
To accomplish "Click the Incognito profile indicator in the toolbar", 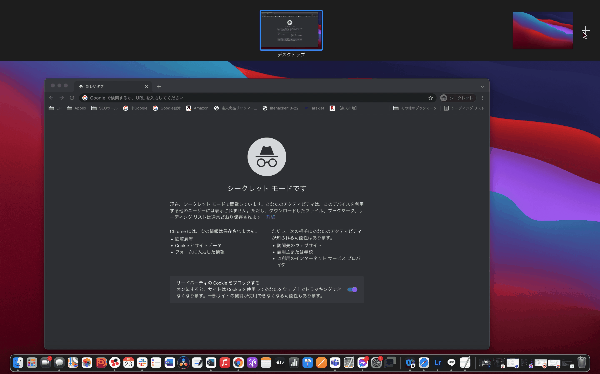I will pyautogui.click(x=457, y=98).
